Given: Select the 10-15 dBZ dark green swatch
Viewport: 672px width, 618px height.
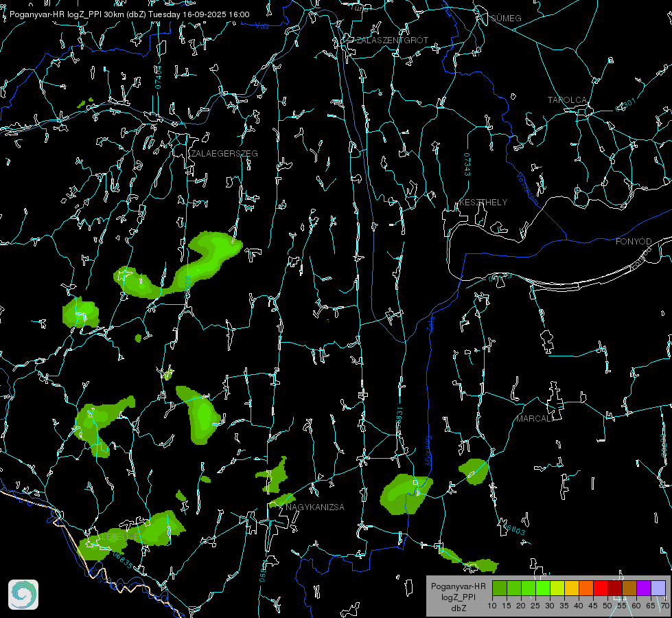Looking at the screenshot, I should (499, 588).
